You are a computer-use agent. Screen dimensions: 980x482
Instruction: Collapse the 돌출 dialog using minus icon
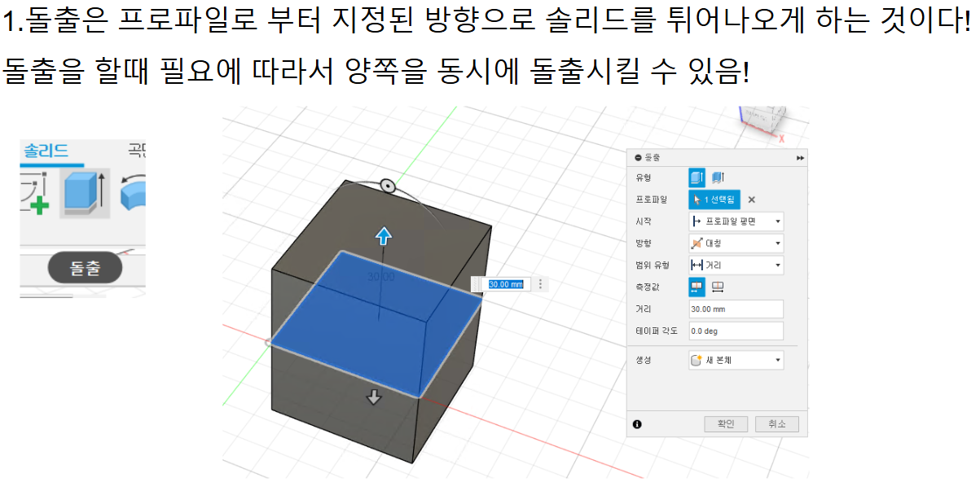coord(638,157)
